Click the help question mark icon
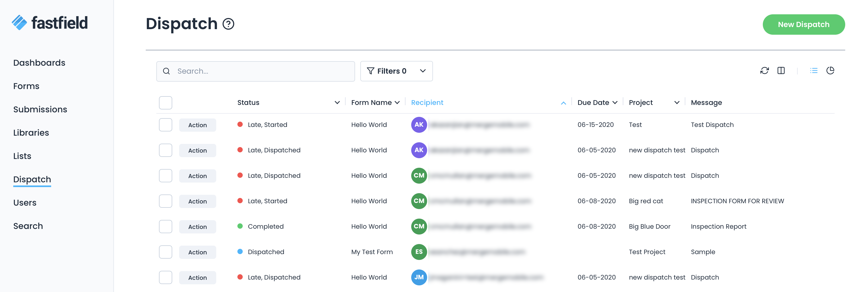This screenshot has height=292, width=868. (228, 24)
